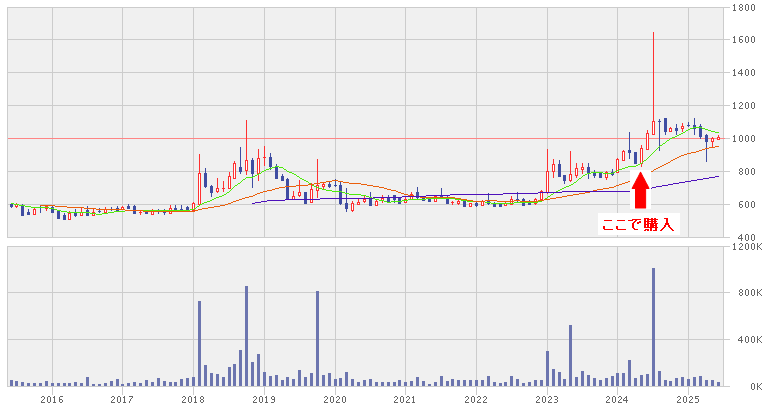Click the 600 price axis label
The height and width of the screenshot is (408, 771).
(746, 204)
